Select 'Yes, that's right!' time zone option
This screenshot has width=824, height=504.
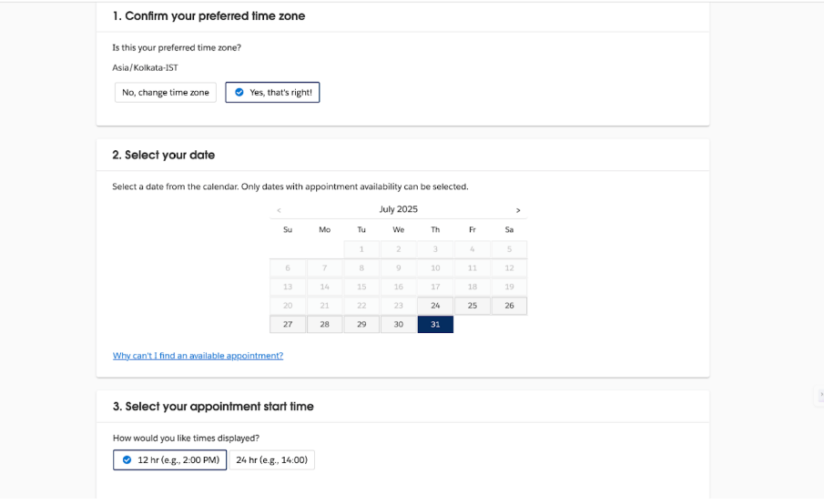coord(272,93)
